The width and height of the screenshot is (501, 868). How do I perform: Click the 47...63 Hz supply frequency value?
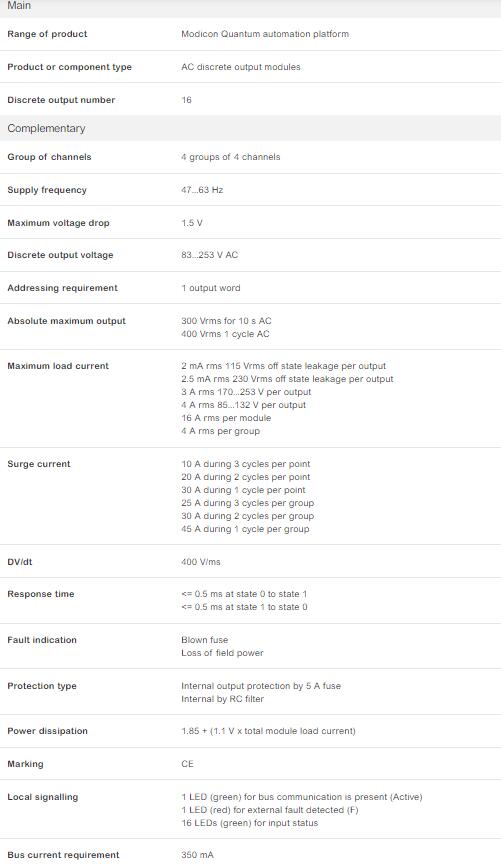202,190
